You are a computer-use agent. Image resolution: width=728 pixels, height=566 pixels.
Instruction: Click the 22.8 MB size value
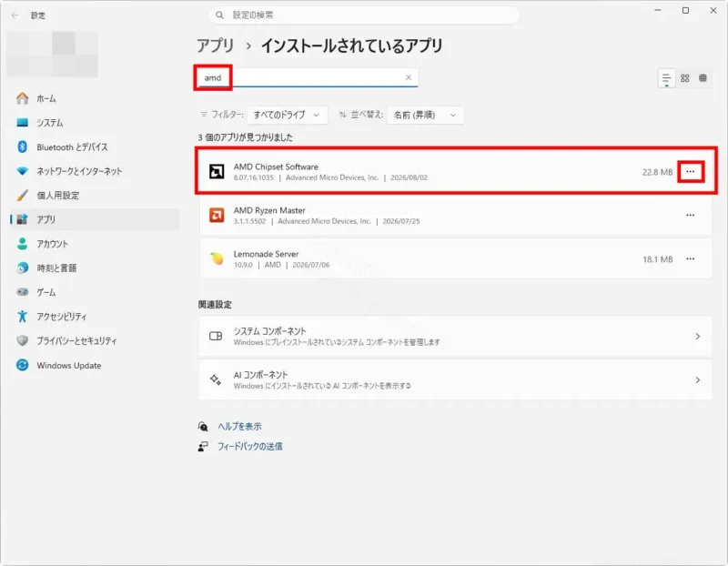point(657,172)
